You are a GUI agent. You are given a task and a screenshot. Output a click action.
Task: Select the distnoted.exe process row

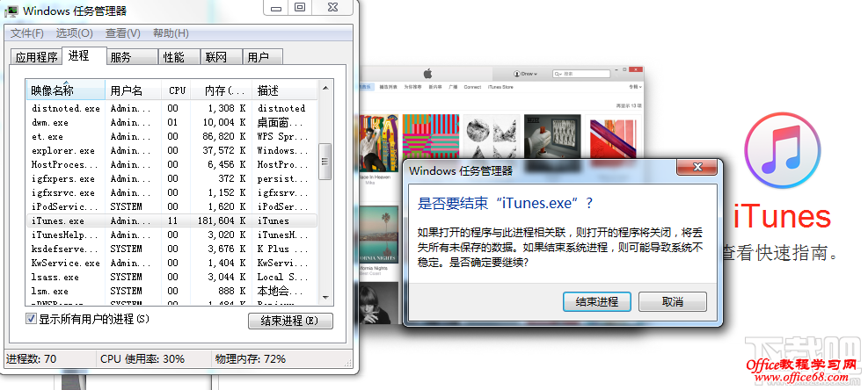point(171,108)
